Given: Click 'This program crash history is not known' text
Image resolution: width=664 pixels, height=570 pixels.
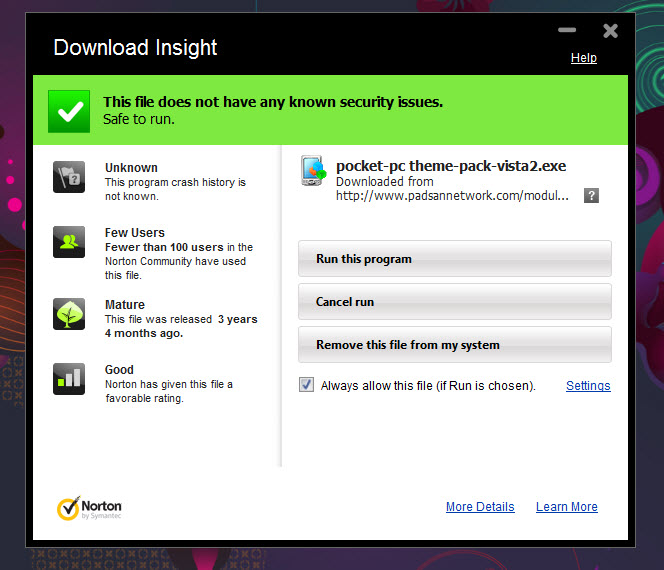Looking at the screenshot, I should [x=175, y=189].
